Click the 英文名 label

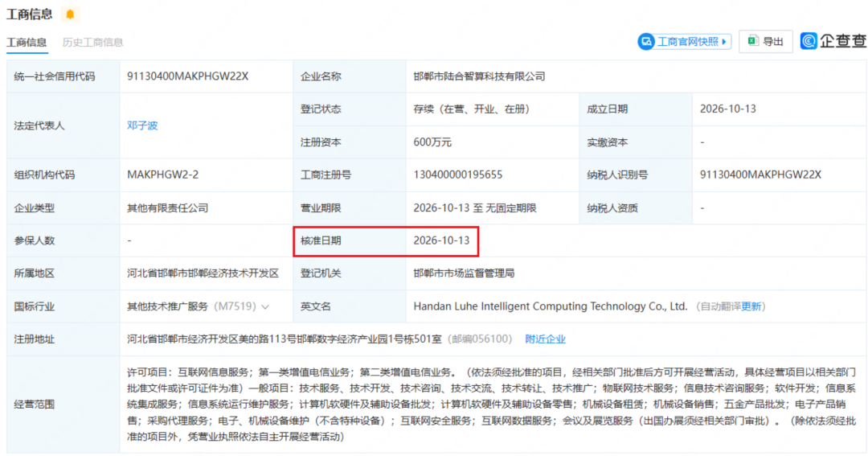[316, 306]
